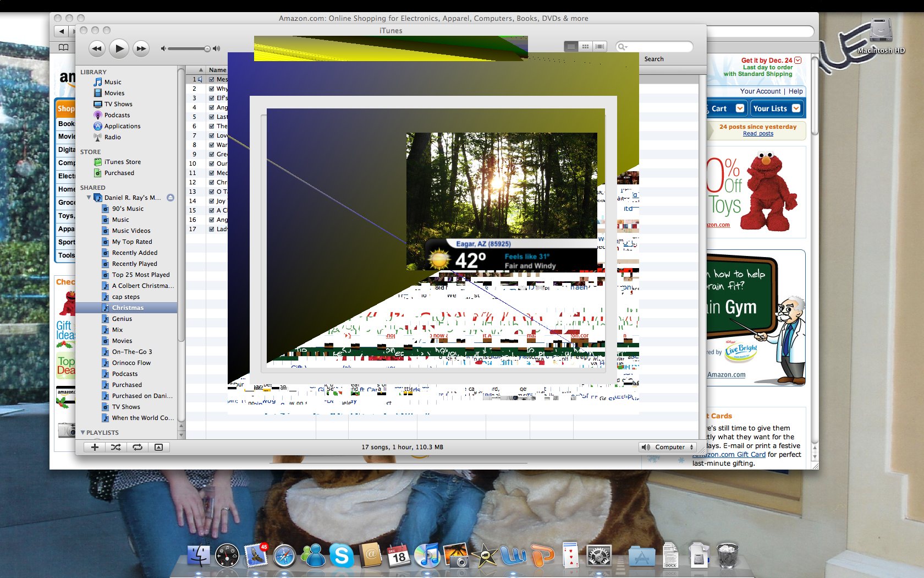Viewport: 924px width, 578px height.
Task: Switch iTunes to Cover Flow view
Action: click(599, 47)
